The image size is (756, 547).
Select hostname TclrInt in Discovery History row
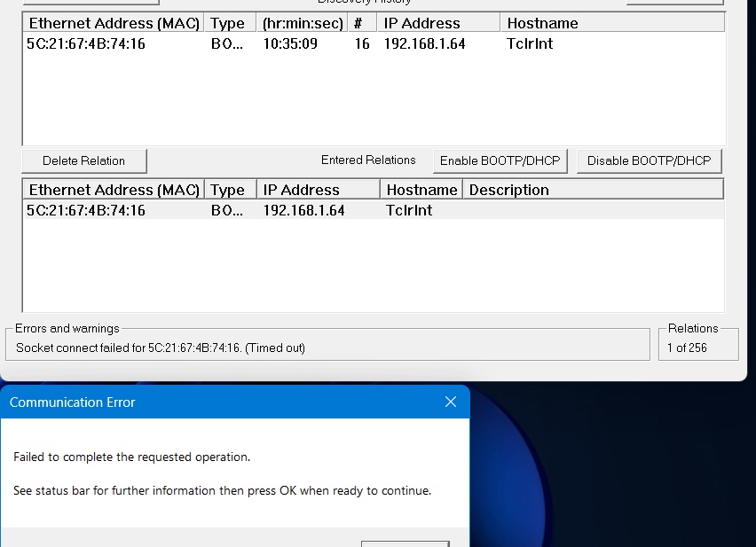point(530,43)
